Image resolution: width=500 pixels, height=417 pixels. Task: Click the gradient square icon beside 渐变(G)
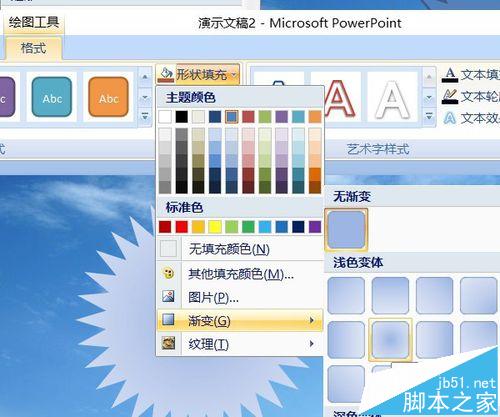[168, 319]
